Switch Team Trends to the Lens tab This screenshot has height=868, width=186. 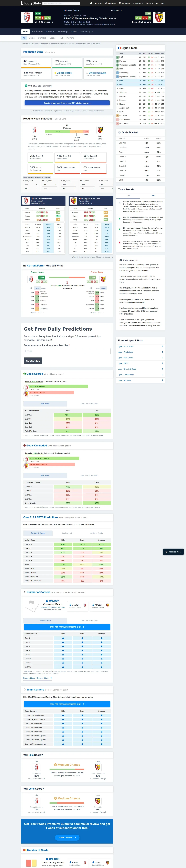point(153,195)
